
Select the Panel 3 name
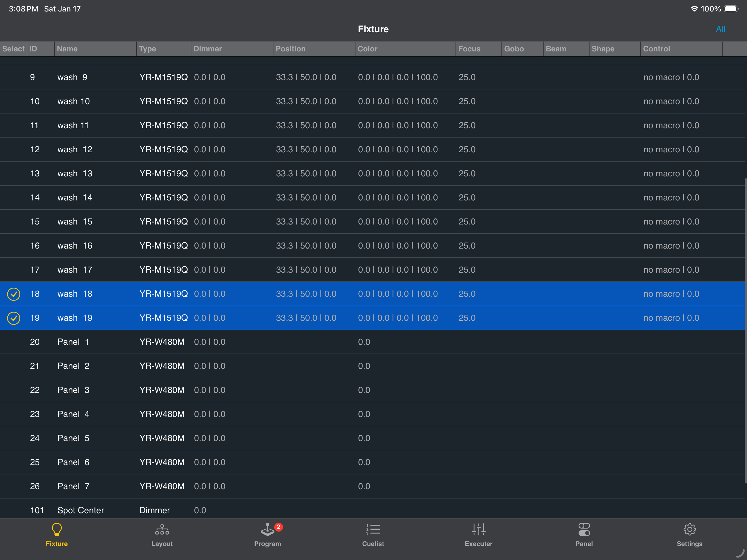click(x=73, y=390)
